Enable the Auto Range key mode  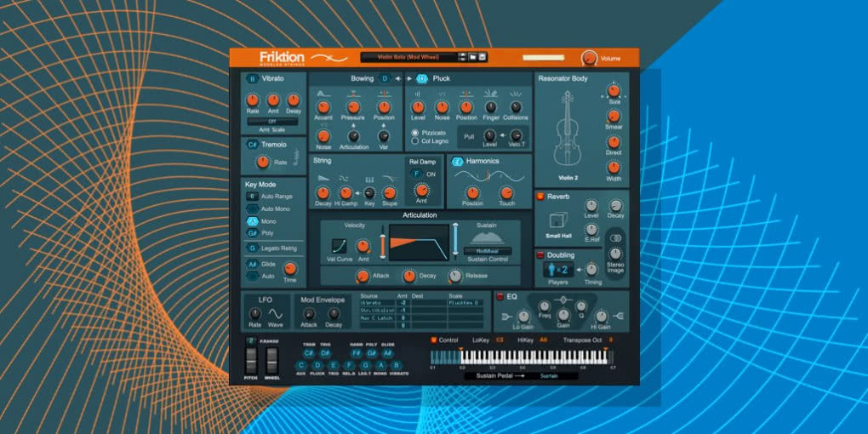point(253,196)
